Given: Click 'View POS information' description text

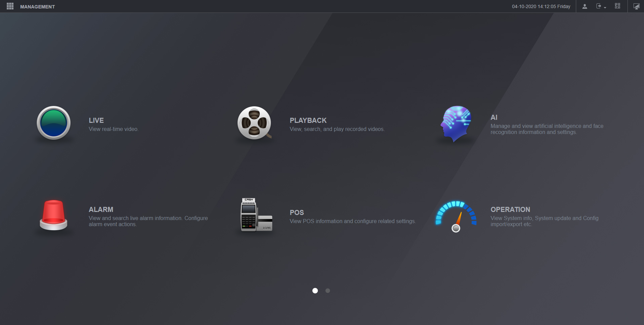Looking at the screenshot, I should tap(353, 221).
